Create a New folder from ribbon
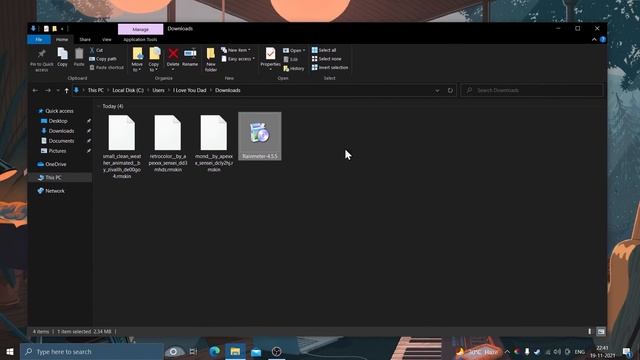 tap(211, 60)
